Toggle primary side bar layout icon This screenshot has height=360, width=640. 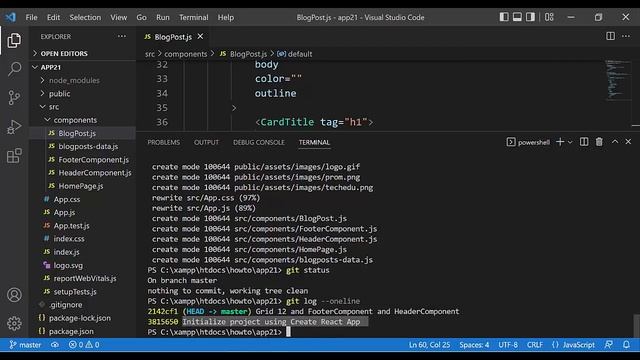click(x=504, y=17)
